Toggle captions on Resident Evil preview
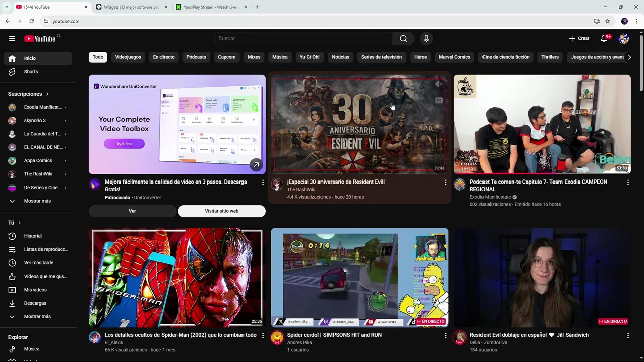The image size is (644, 362). point(439,100)
